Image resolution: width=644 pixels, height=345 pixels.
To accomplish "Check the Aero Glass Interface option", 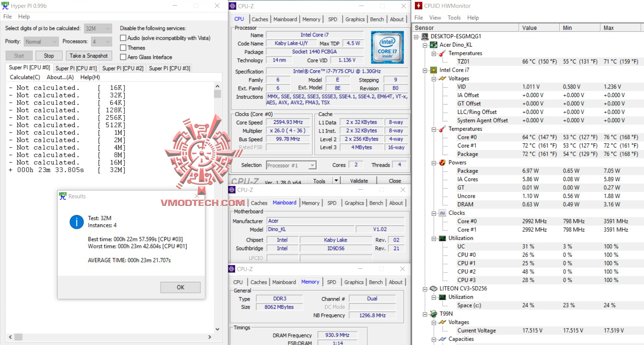I will (123, 57).
